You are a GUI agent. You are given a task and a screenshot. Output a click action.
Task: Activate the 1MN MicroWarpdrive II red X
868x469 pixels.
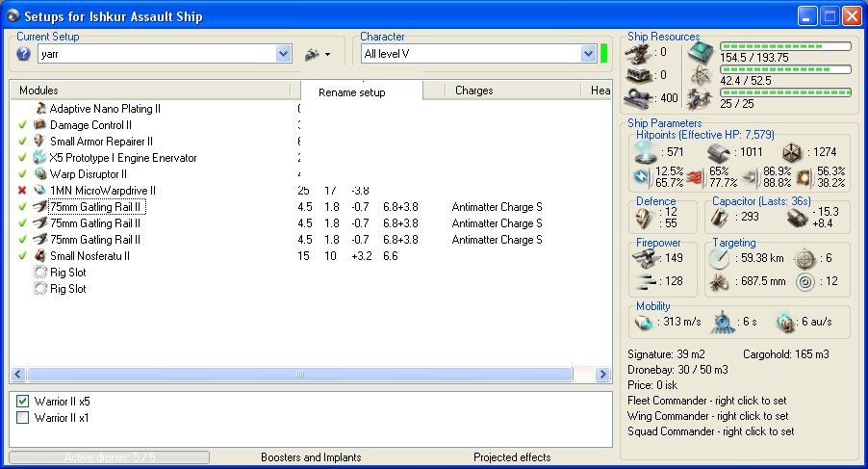point(22,191)
